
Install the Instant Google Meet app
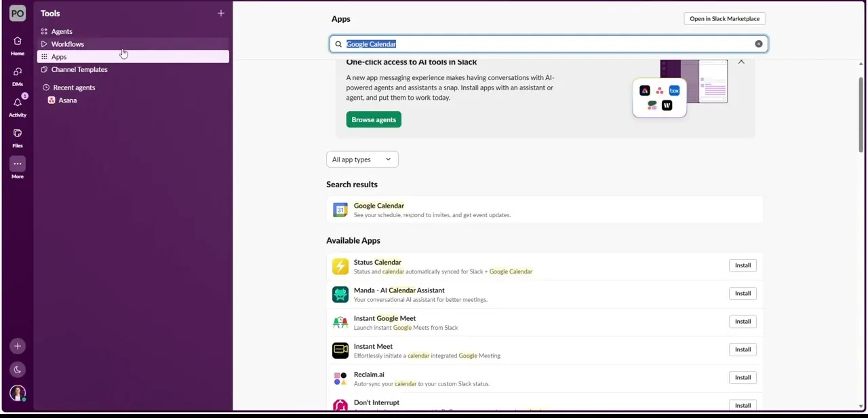pyautogui.click(x=743, y=322)
